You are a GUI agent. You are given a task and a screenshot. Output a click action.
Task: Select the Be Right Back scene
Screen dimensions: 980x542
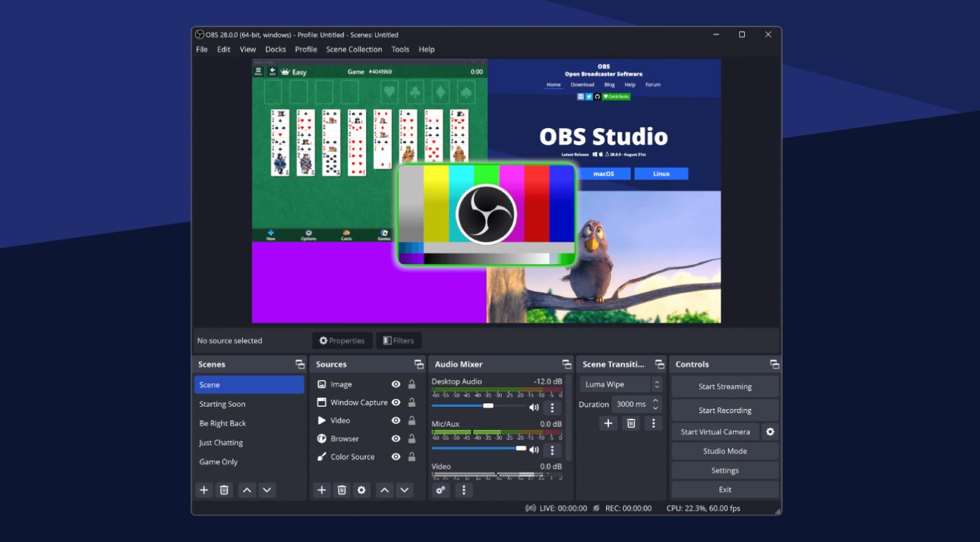point(223,423)
